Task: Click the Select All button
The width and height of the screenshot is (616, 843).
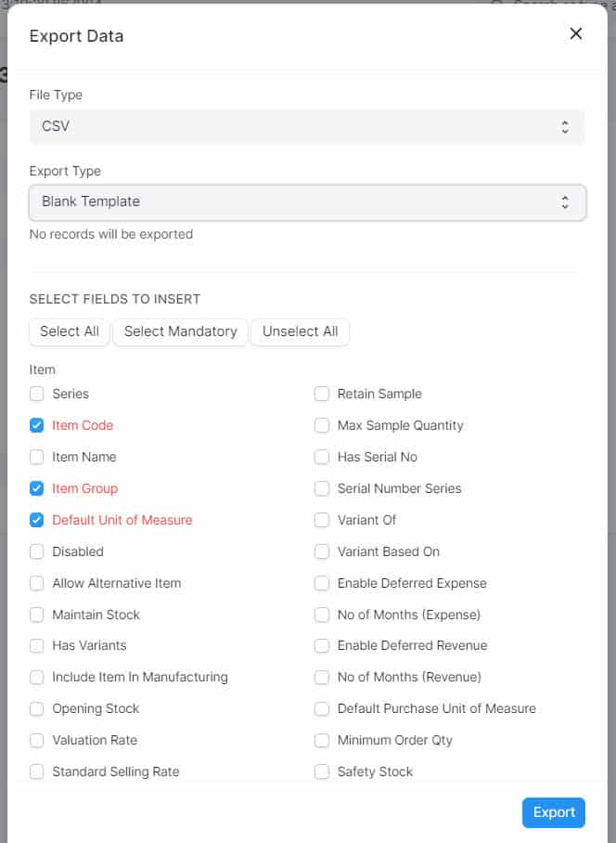Action: click(x=70, y=331)
